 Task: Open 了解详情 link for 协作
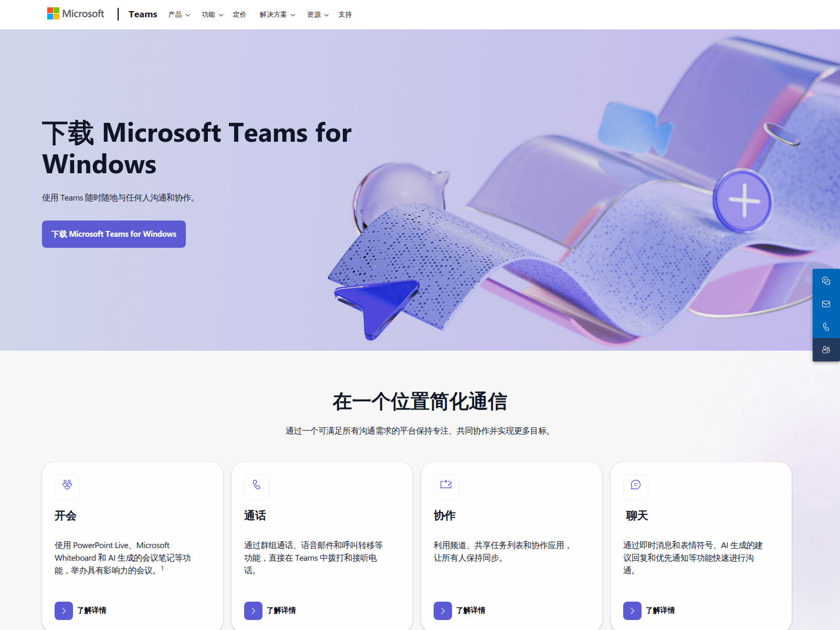471,611
